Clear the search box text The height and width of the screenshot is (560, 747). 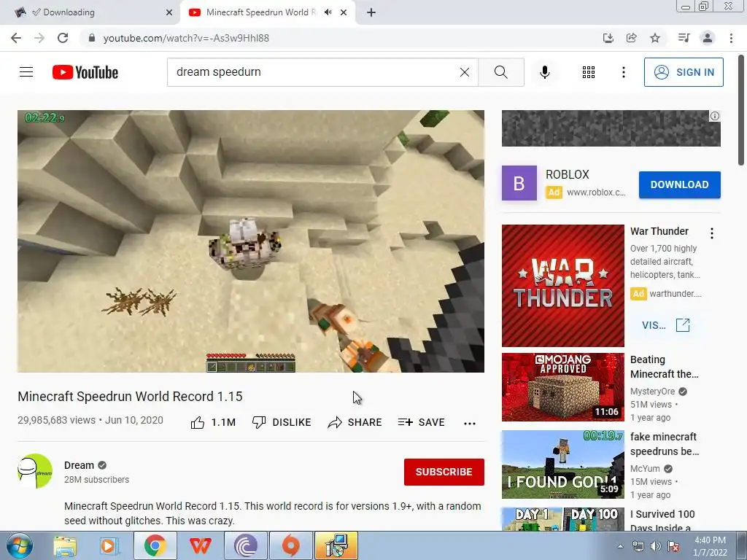point(465,72)
